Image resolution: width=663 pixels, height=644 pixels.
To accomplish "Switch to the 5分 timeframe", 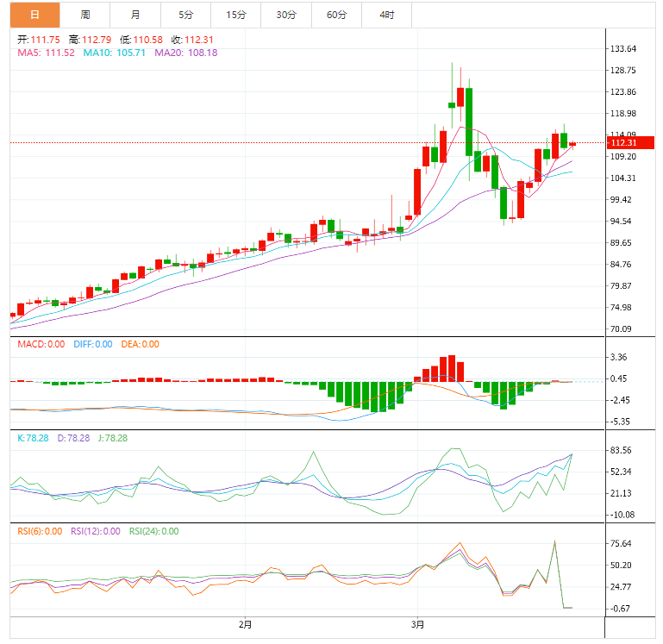I will click(186, 16).
